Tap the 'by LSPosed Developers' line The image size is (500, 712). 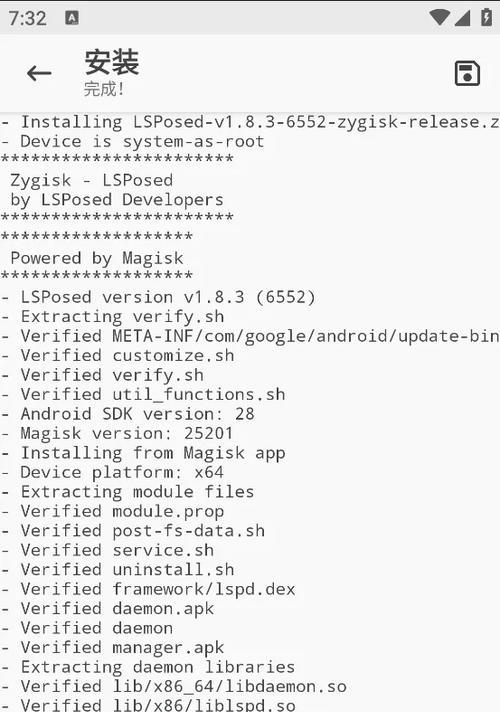coord(117,200)
